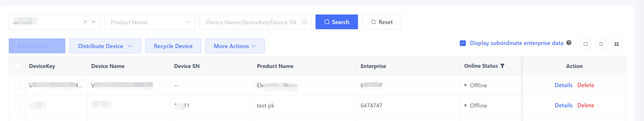Click the round search icon above table
The image size is (644, 121).
585,44
